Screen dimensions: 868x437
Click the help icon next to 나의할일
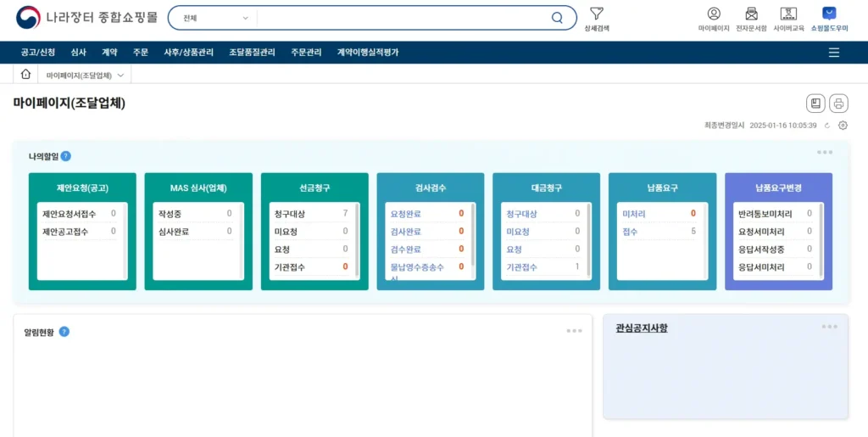click(66, 156)
